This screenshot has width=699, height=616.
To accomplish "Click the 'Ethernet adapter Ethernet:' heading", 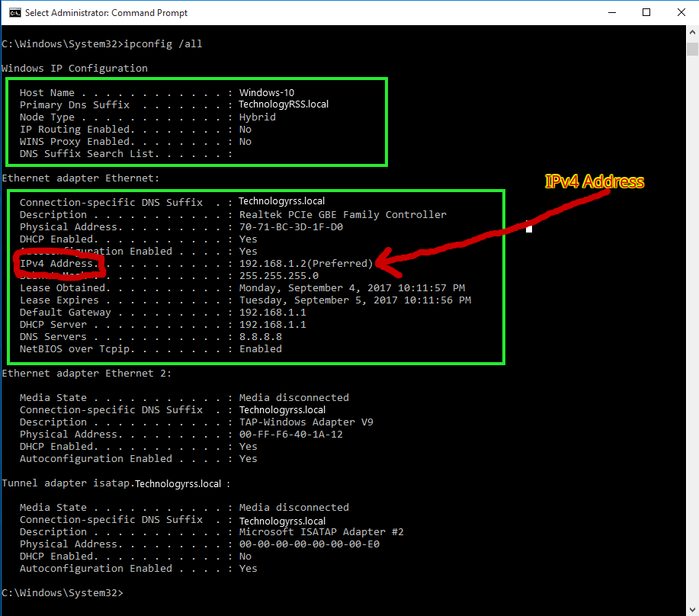I will click(80, 178).
